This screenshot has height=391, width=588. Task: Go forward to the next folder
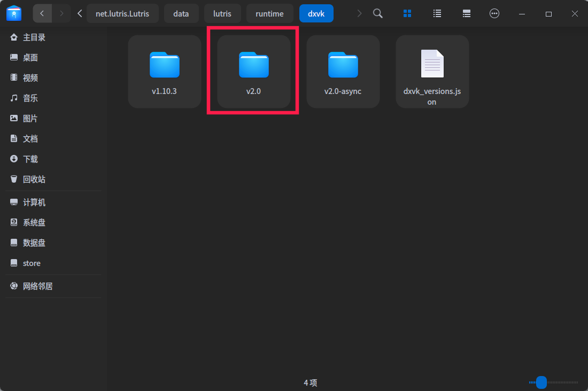(x=61, y=13)
